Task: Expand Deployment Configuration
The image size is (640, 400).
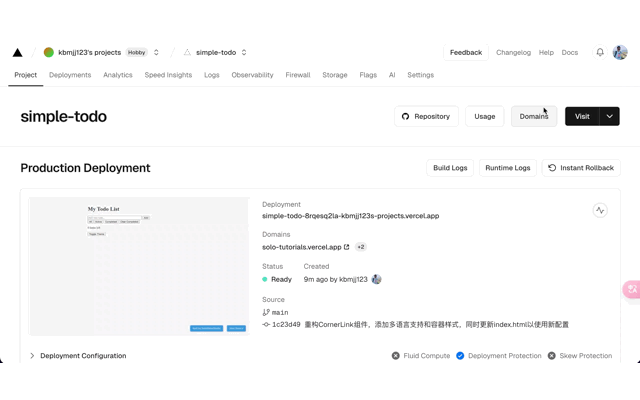Action: coord(78,356)
